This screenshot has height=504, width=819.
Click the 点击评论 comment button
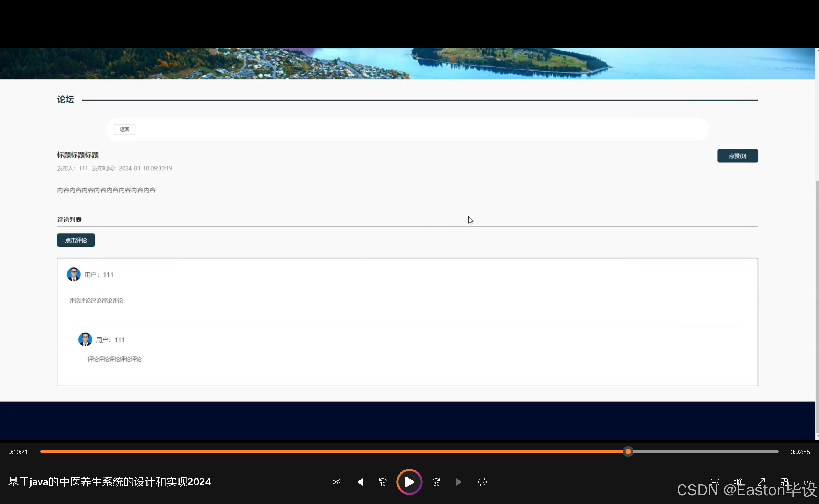point(76,240)
